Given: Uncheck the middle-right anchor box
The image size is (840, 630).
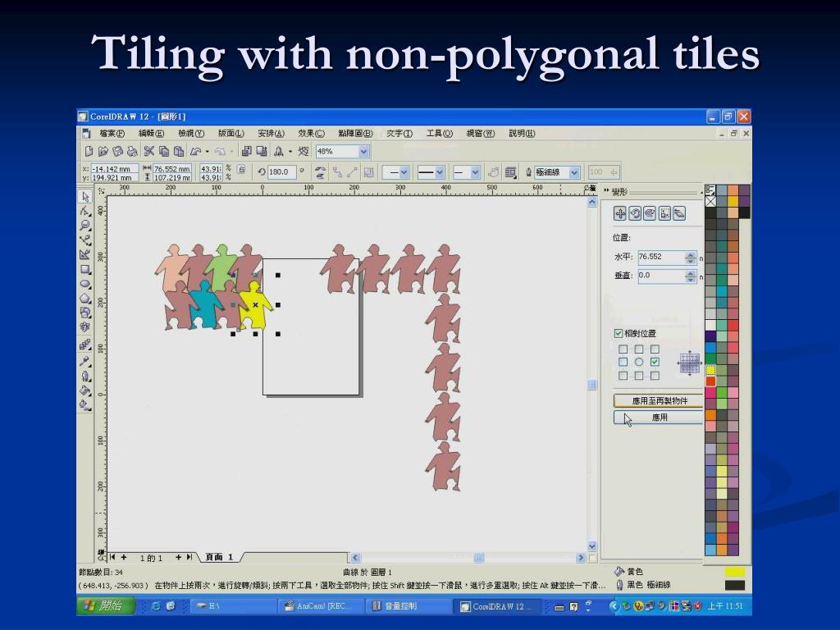Looking at the screenshot, I should [x=655, y=362].
